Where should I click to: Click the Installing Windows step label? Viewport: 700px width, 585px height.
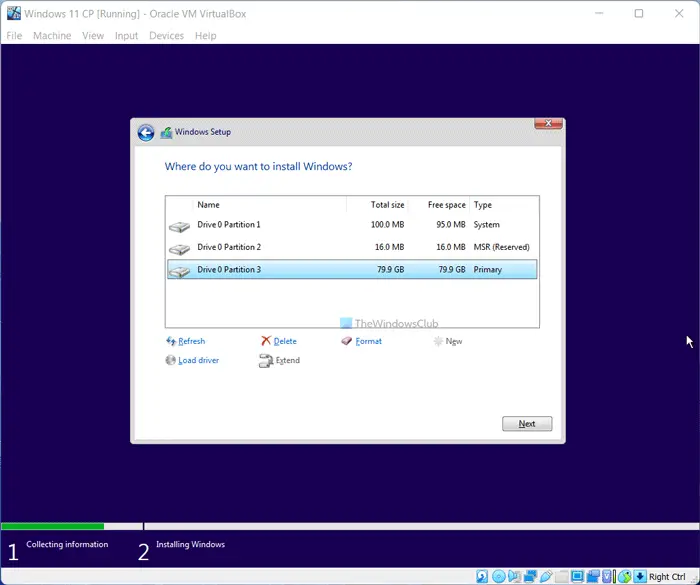click(190, 544)
